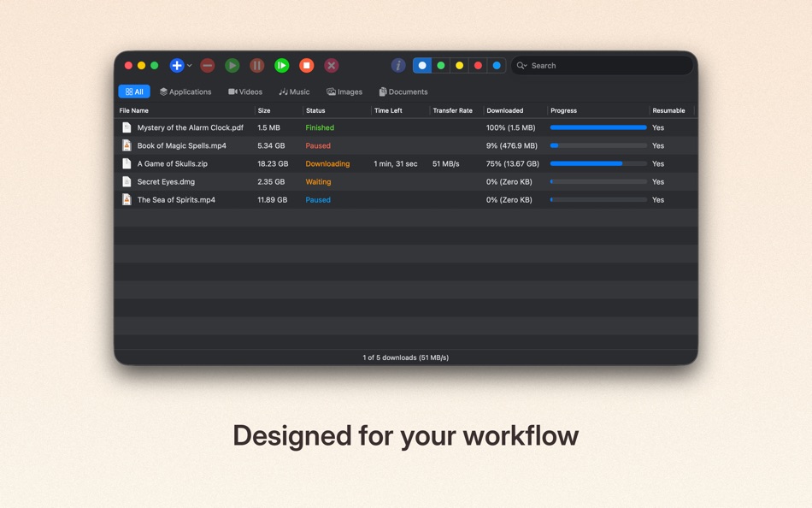The width and height of the screenshot is (812, 508).
Task: Sort by Progress column header
Action: [x=563, y=110]
